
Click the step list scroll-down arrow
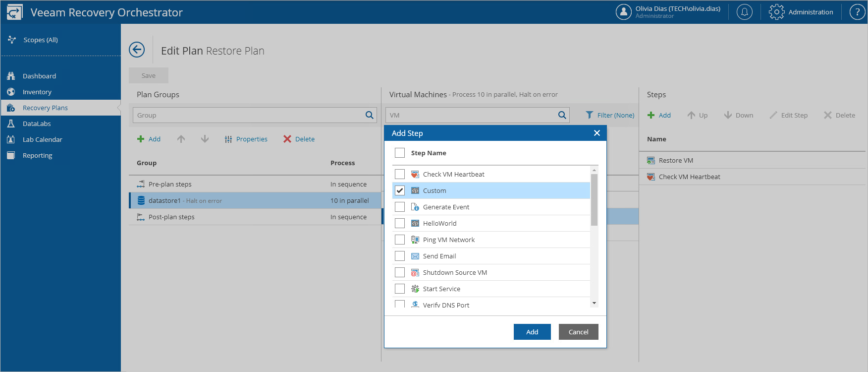pos(594,303)
